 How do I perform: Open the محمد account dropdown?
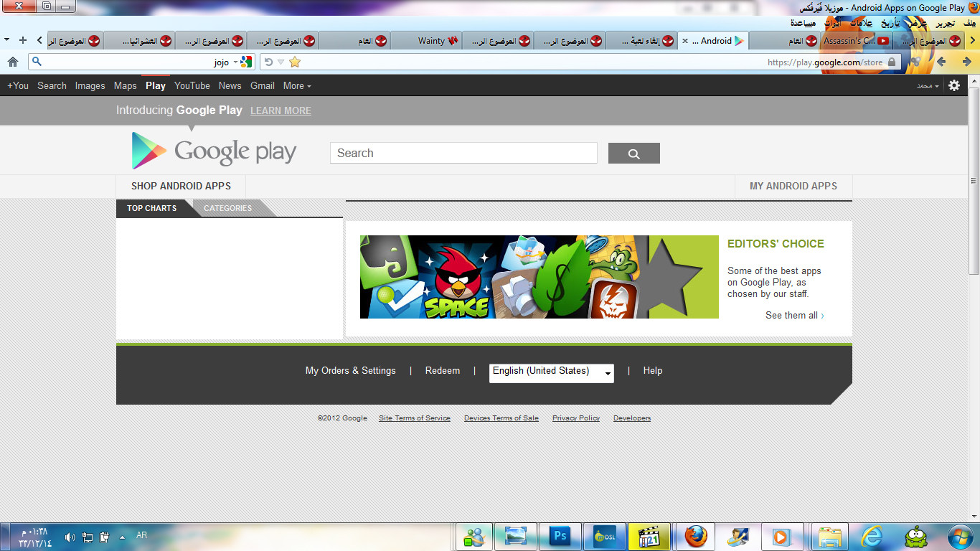click(928, 85)
